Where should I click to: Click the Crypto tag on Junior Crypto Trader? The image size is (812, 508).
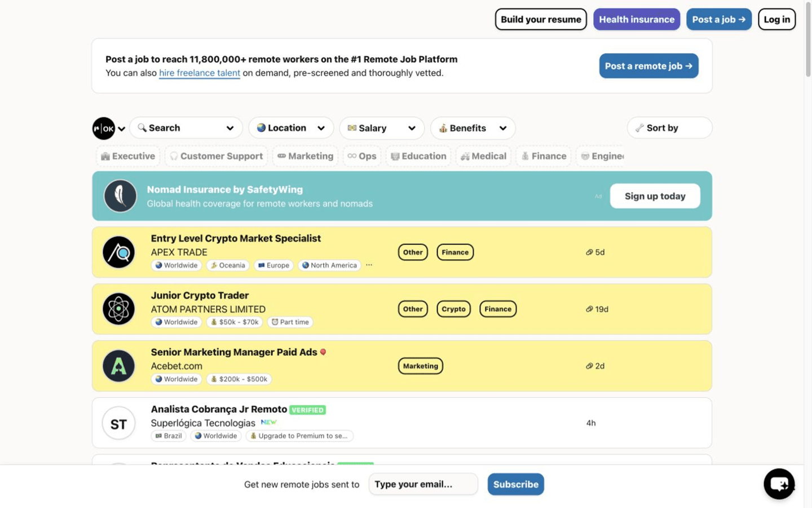coord(453,309)
